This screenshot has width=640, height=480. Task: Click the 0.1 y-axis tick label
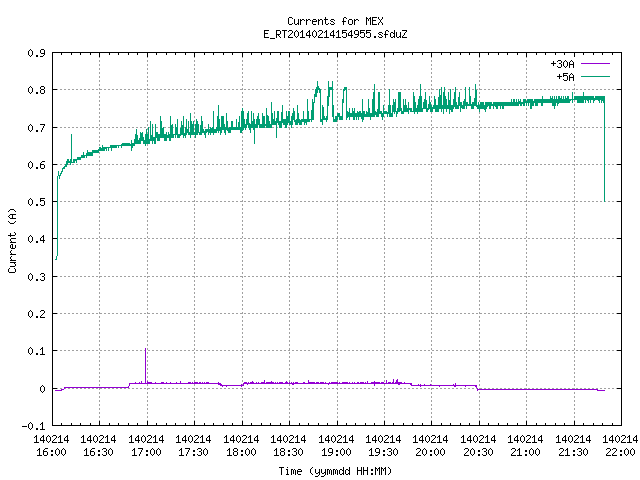[36, 351]
